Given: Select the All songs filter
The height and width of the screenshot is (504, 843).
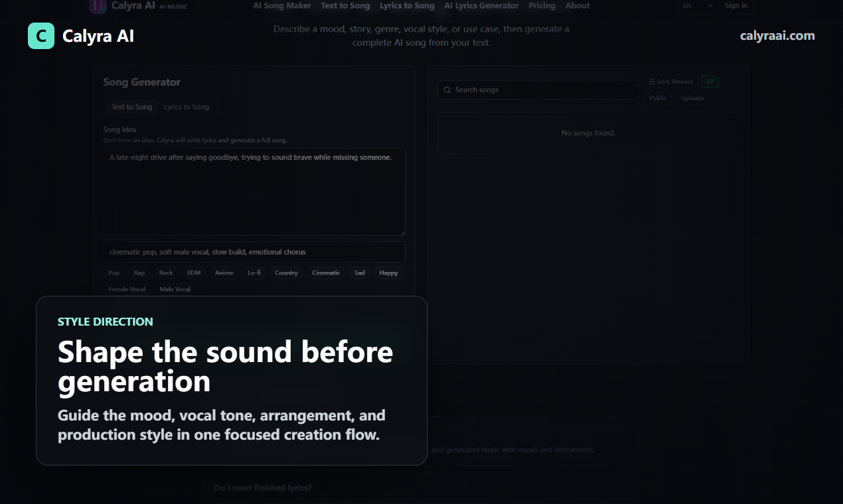Looking at the screenshot, I should click(710, 82).
